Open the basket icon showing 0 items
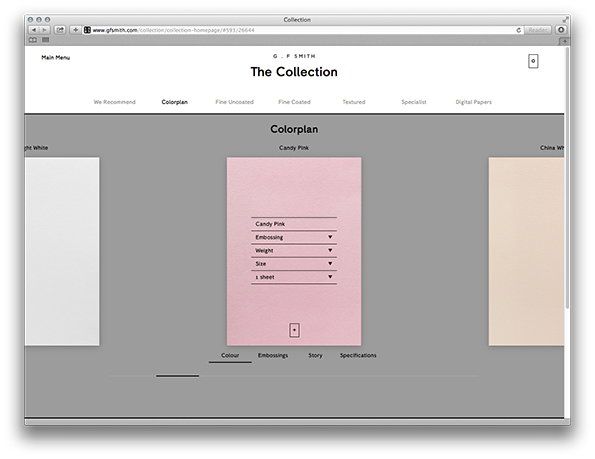The height and width of the screenshot is (459, 595). pyautogui.click(x=533, y=61)
